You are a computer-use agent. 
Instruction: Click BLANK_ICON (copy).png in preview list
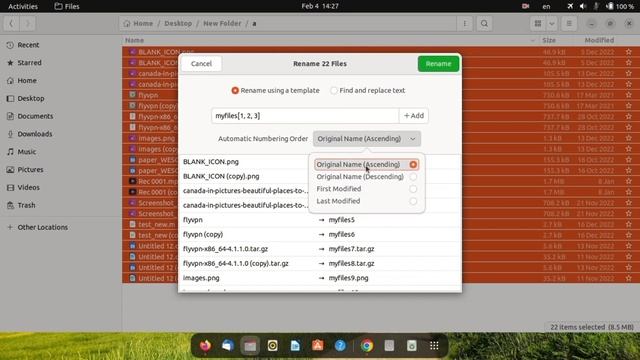pyautogui.click(x=221, y=176)
